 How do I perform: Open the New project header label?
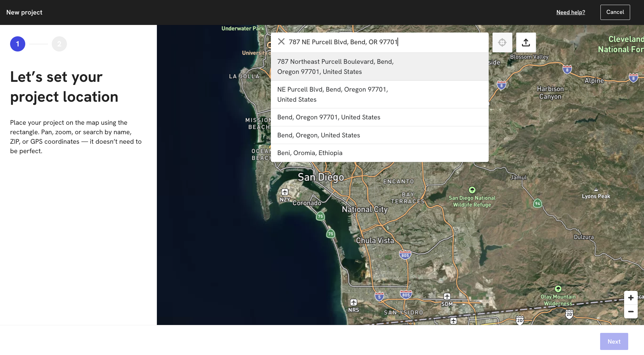click(x=24, y=12)
